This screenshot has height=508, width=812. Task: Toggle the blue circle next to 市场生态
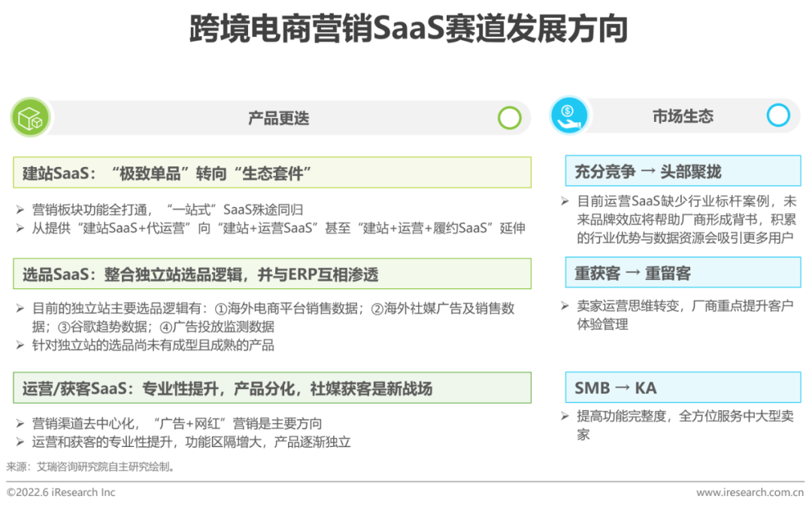pyautogui.click(x=777, y=115)
